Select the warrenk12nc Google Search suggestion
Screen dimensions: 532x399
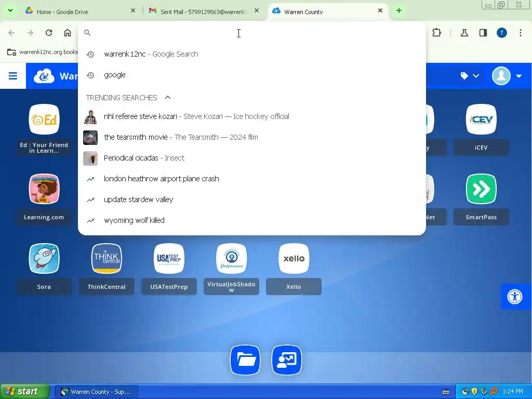tap(252, 54)
